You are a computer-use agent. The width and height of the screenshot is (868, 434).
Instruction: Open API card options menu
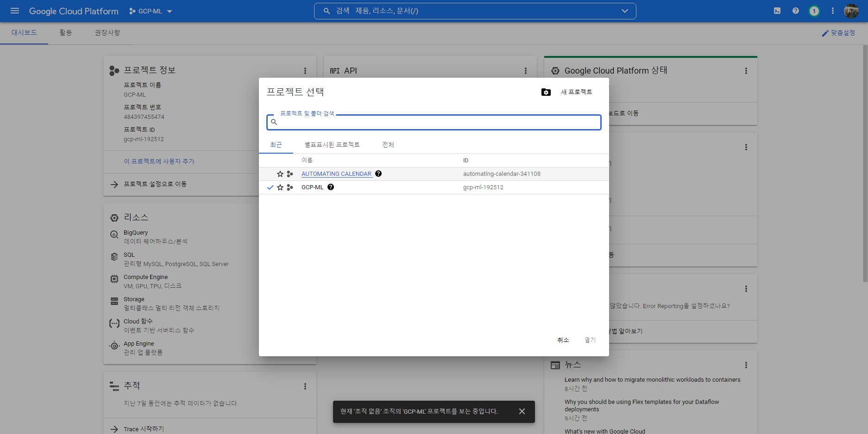click(526, 71)
